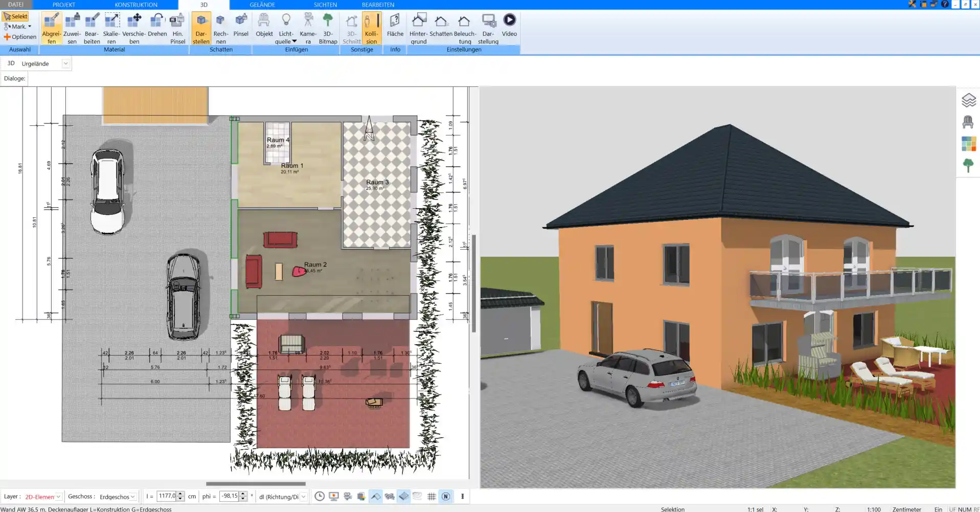The width and height of the screenshot is (980, 512).
Task: Toggle the north arrow N button
Action: pos(446,496)
